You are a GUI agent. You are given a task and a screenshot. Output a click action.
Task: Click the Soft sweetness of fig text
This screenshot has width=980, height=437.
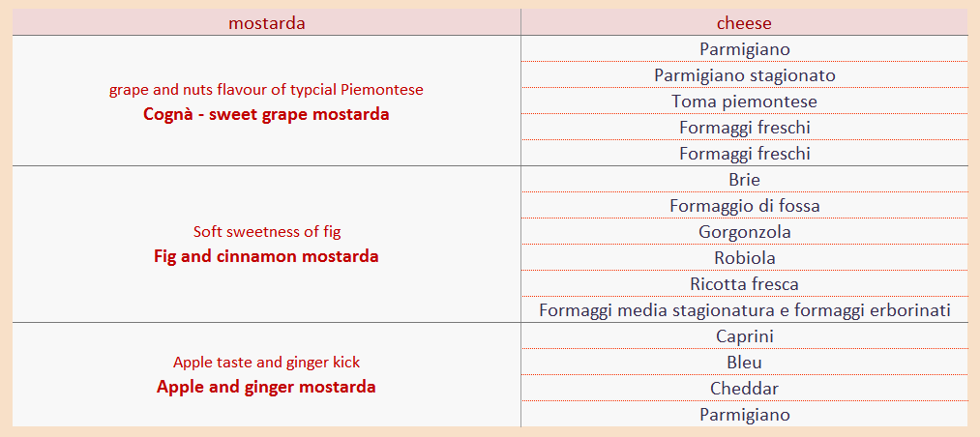[266, 232]
